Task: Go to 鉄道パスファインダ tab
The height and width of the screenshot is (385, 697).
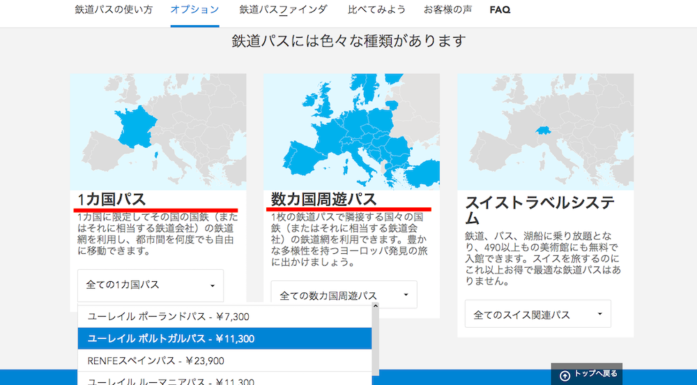Action: coord(283,10)
